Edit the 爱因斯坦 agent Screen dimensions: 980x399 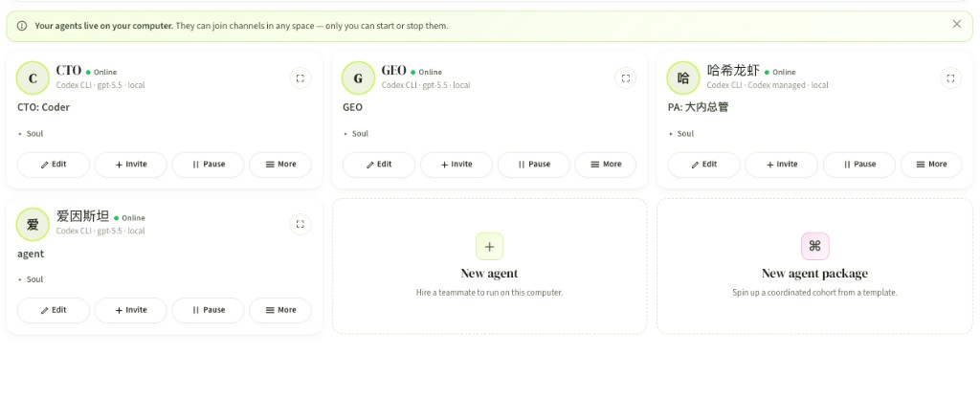click(x=54, y=310)
